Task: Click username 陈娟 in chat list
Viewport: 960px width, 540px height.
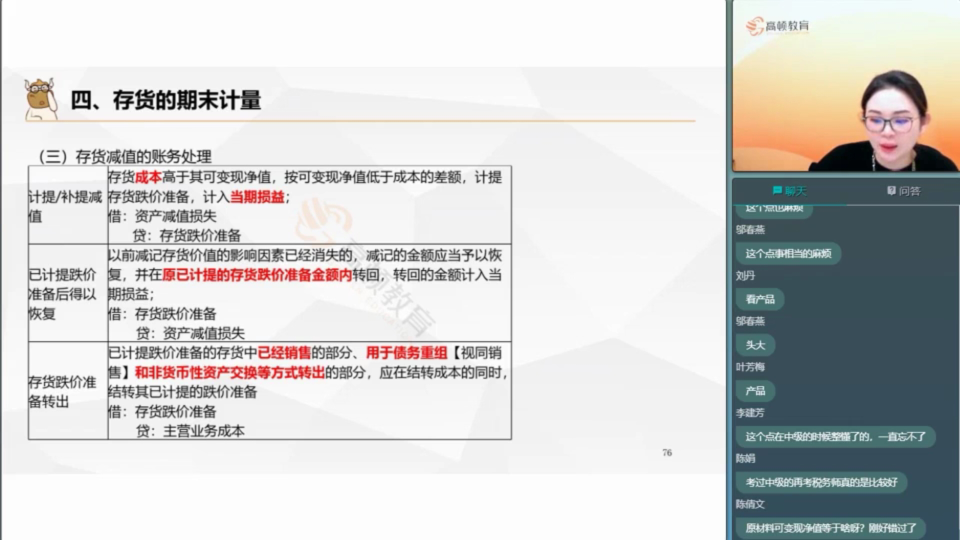Action: click(x=745, y=458)
